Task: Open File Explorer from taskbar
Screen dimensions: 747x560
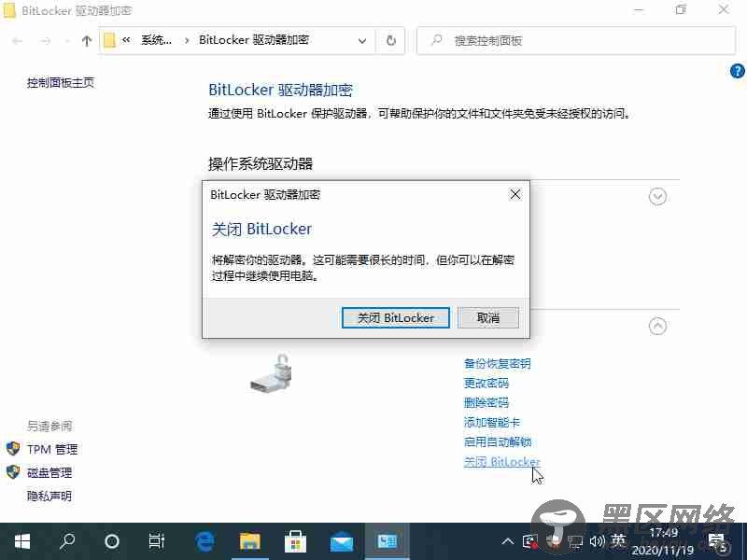Action: point(249,541)
